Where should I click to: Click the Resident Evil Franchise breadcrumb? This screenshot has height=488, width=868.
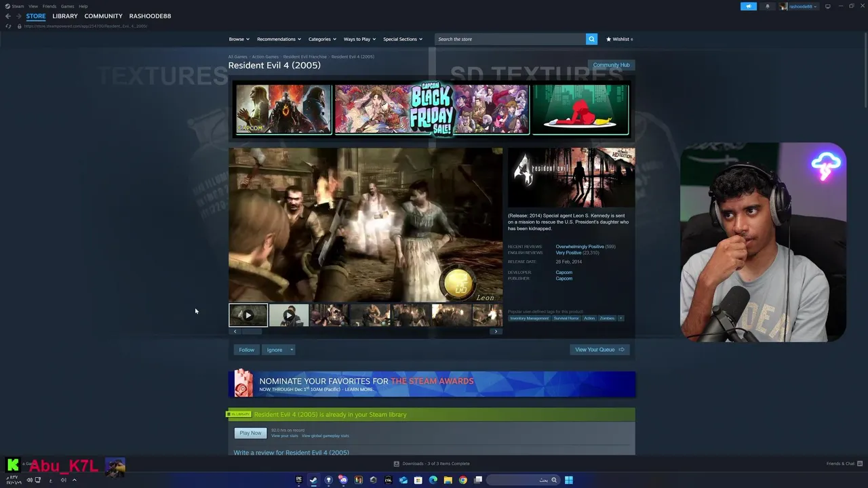click(304, 57)
